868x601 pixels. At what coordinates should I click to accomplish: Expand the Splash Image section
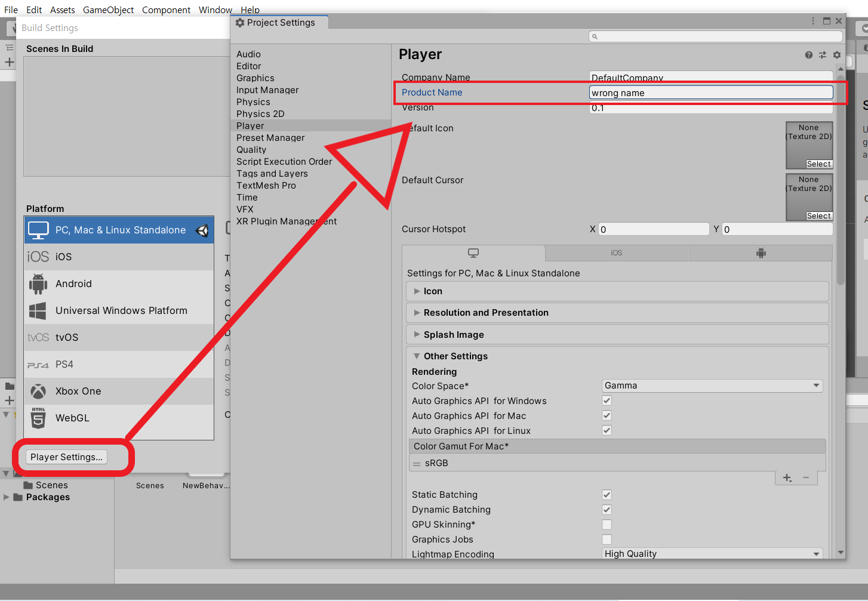pos(618,335)
